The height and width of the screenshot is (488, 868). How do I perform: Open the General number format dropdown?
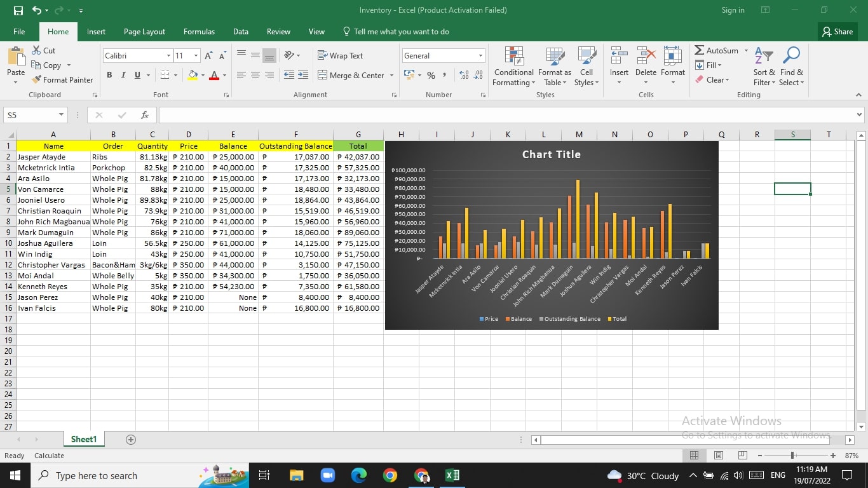tap(480, 56)
